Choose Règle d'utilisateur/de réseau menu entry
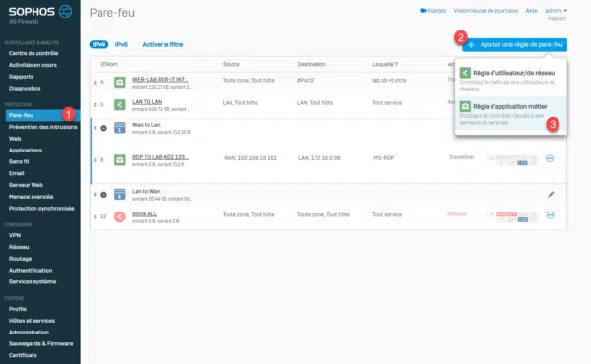The height and width of the screenshot is (364, 591). [x=510, y=80]
